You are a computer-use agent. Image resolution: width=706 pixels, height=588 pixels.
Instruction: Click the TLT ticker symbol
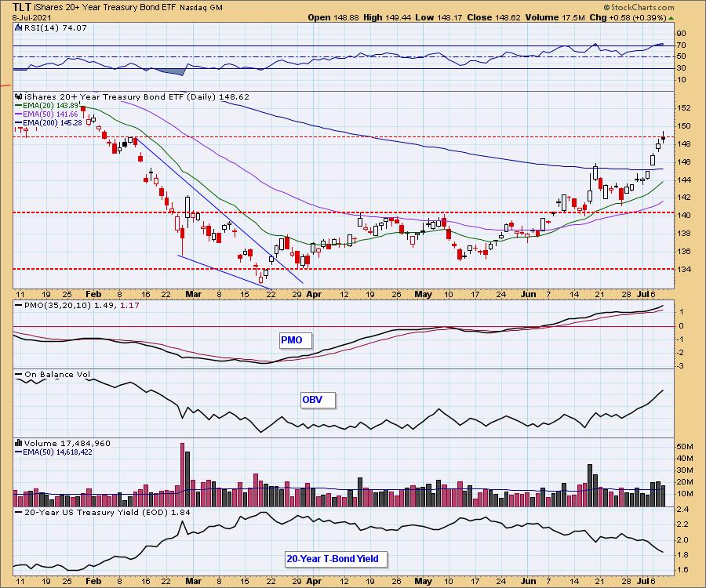click(22, 7)
